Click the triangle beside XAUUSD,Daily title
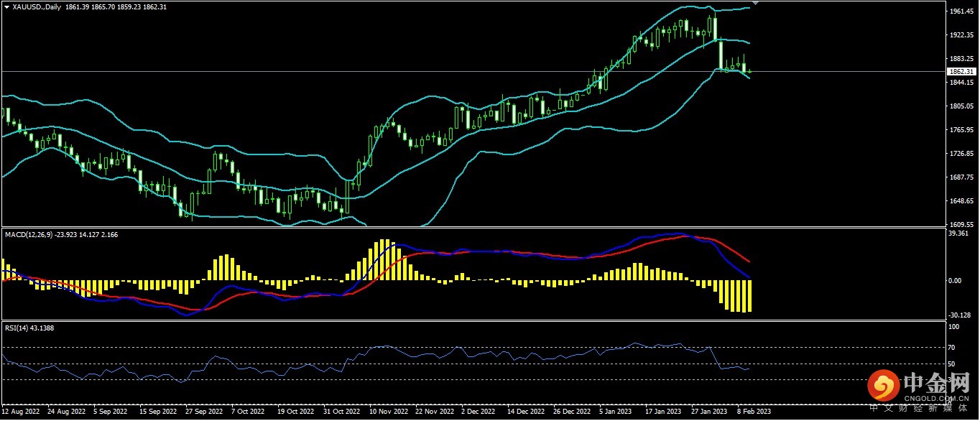 tap(6, 6)
